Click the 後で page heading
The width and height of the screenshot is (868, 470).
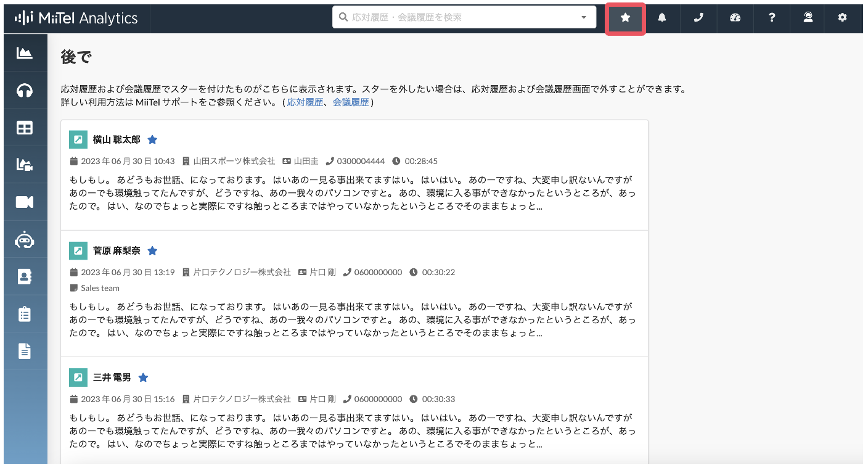(76, 57)
